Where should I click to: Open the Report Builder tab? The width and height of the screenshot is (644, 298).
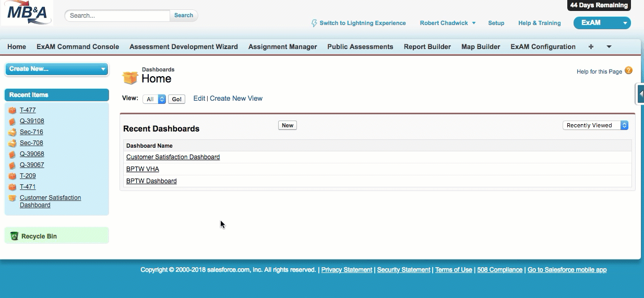pos(427,46)
